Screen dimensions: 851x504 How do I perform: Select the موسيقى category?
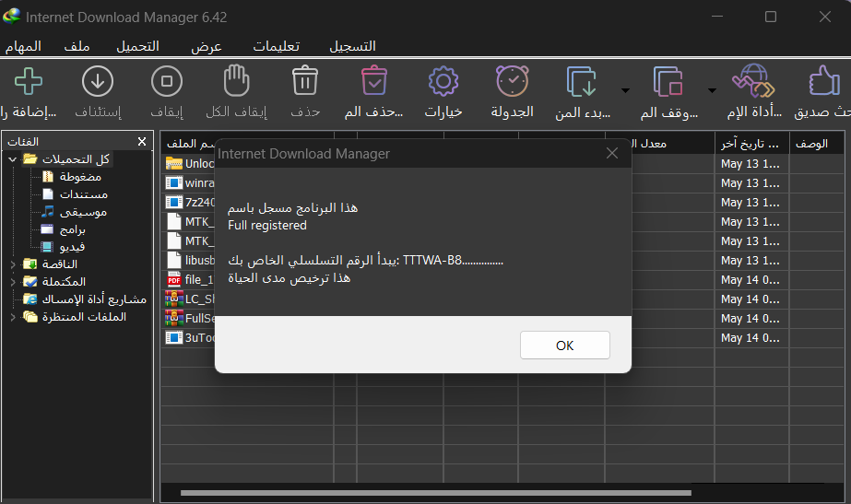[x=83, y=212]
